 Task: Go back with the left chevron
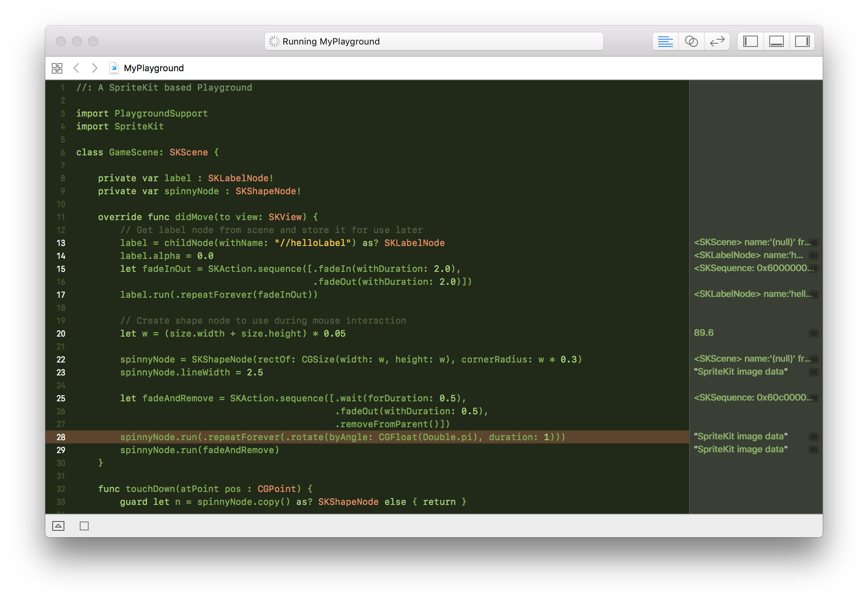click(x=76, y=68)
